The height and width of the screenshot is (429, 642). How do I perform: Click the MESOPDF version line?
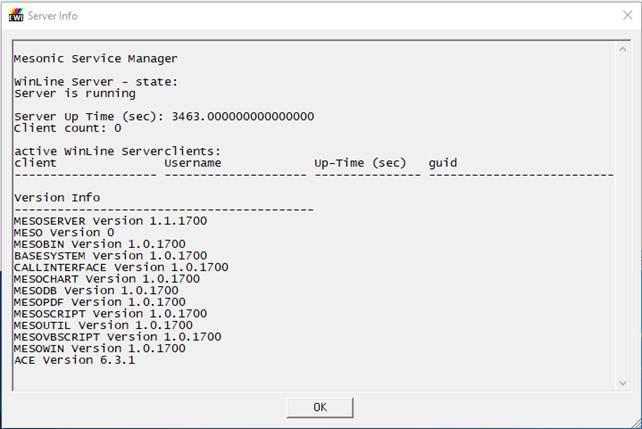(x=100, y=302)
